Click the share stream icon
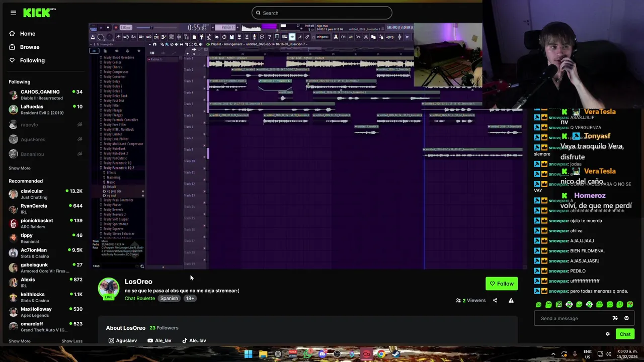 click(495, 301)
